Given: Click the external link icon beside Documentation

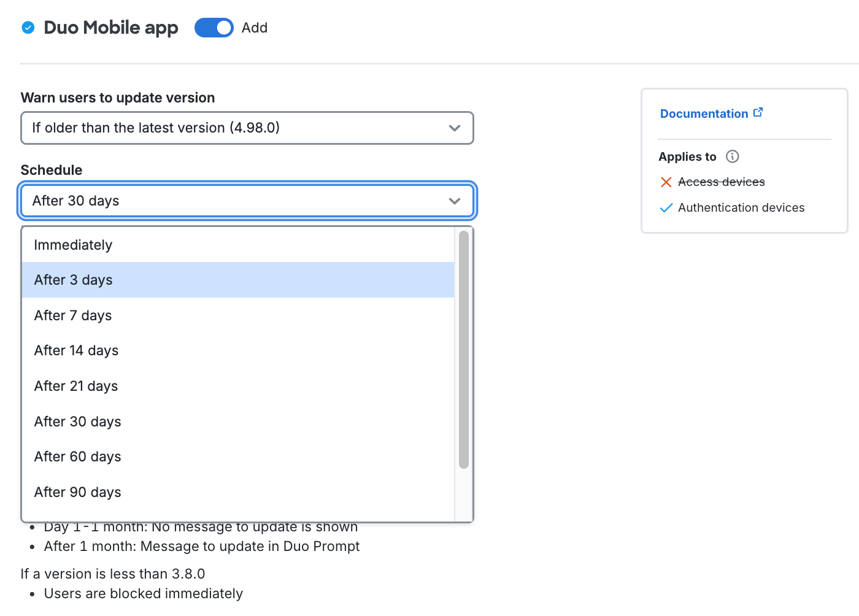Looking at the screenshot, I should 758,112.
